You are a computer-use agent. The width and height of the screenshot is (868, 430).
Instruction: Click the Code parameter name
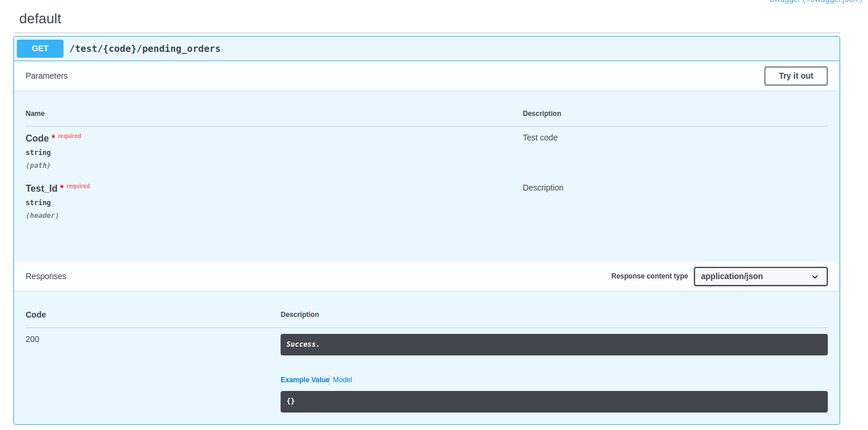tap(36, 138)
